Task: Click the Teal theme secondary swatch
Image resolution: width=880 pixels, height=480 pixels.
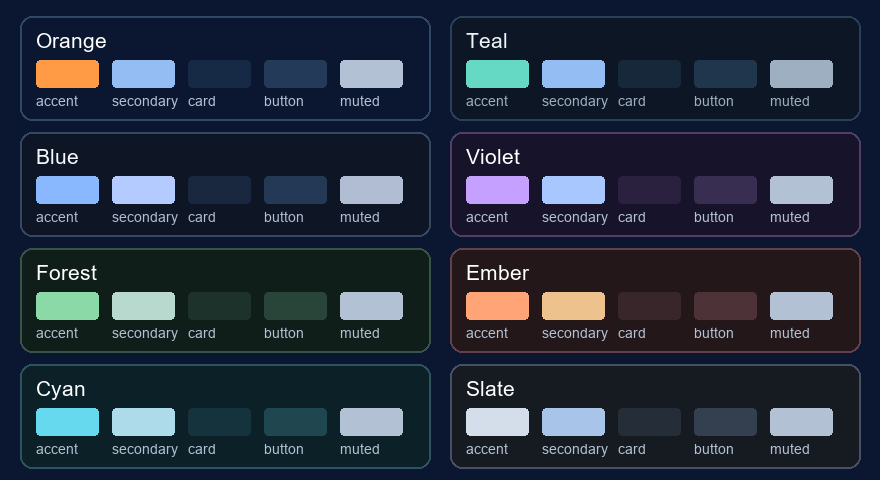Action: (x=574, y=74)
